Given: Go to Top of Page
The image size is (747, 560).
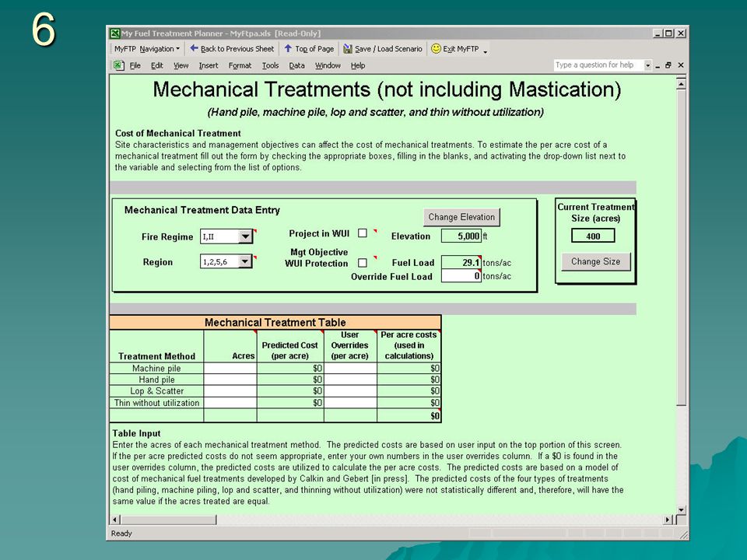Looking at the screenshot, I should (309, 48).
